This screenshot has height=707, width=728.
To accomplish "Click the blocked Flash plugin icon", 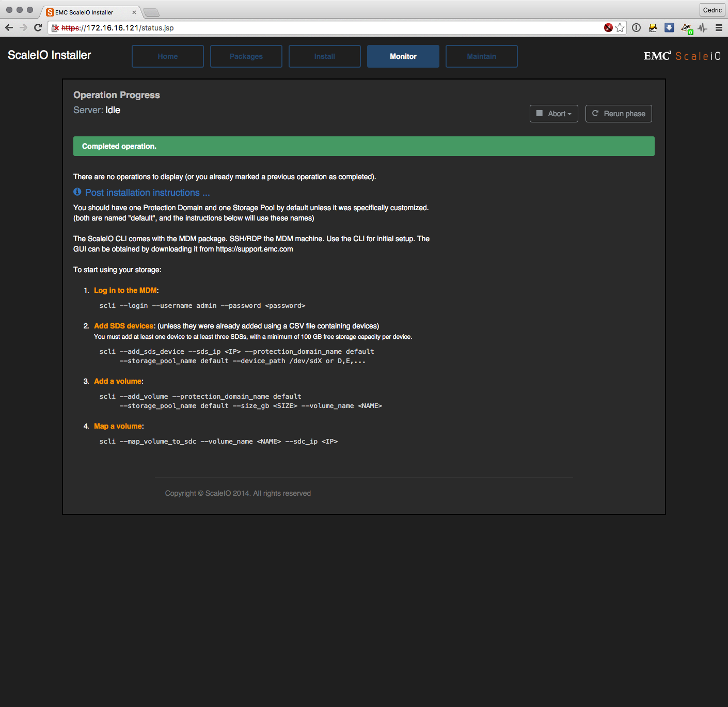I will 608,28.
